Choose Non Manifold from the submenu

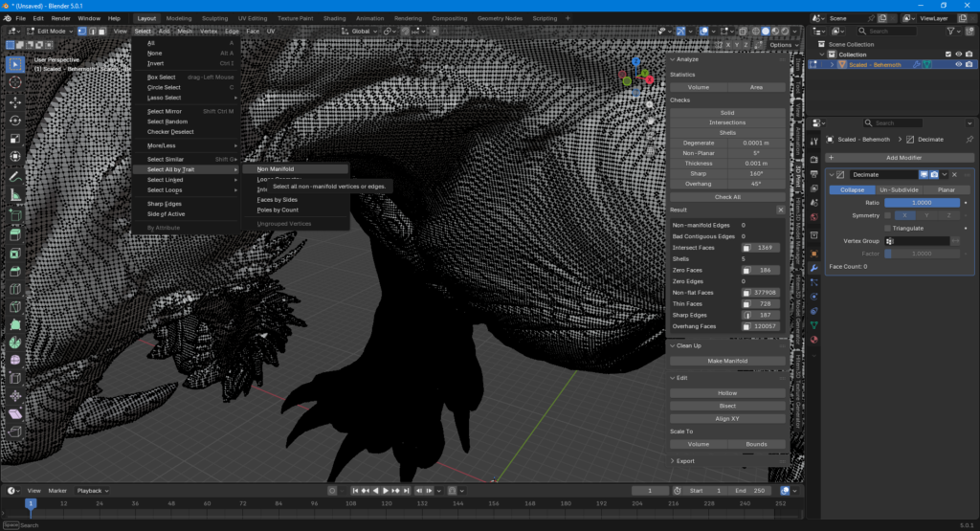[276, 168]
